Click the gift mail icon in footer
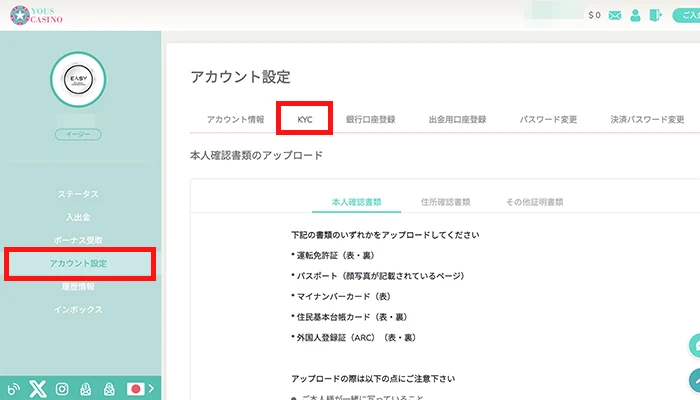 pos(109,389)
